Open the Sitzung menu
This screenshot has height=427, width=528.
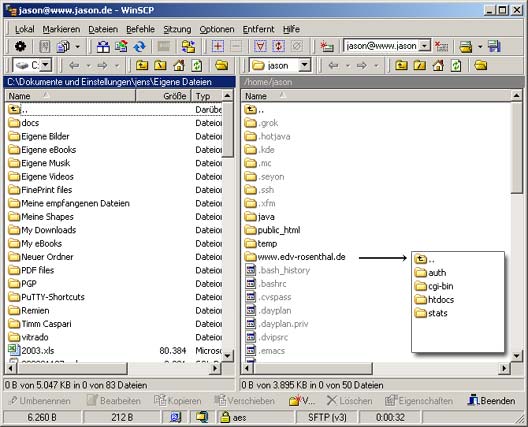point(177,29)
